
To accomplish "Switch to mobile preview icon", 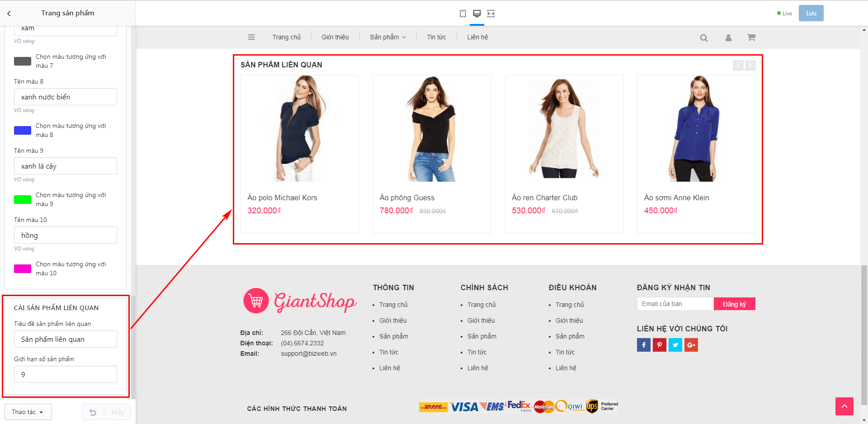I will point(463,14).
